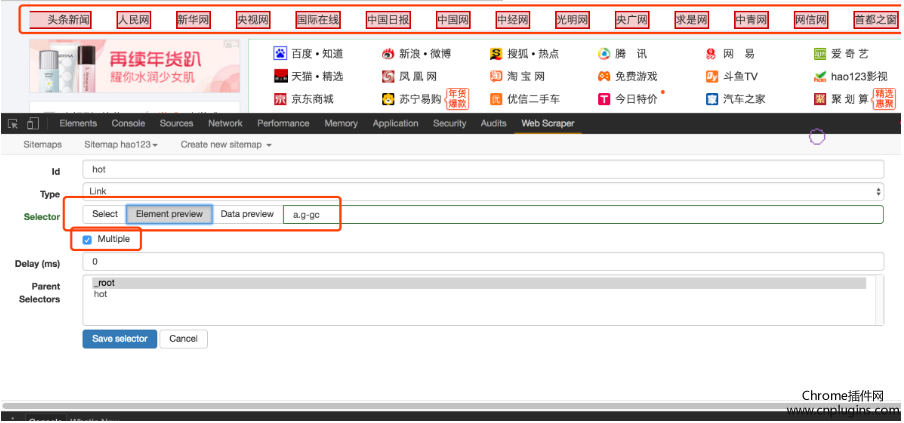The image size is (904, 423).
Task: Open the 求是网 link
Action: (x=691, y=21)
